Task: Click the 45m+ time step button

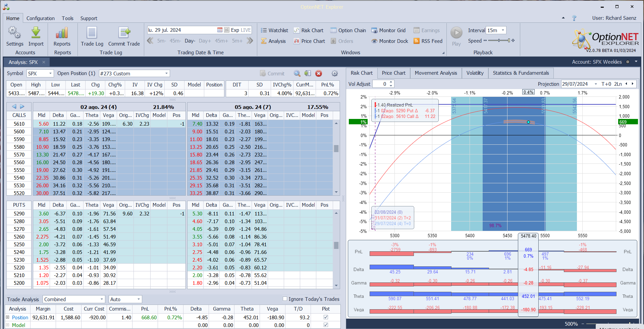Action: [x=221, y=41]
